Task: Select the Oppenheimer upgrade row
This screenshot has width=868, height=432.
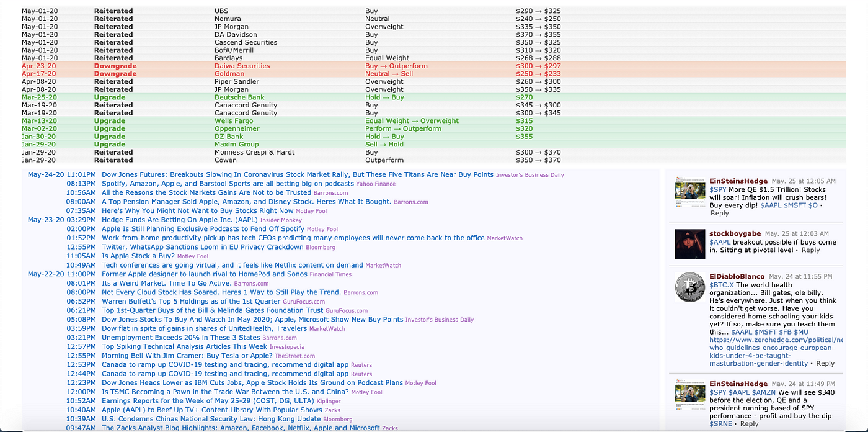Action: tap(434, 128)
